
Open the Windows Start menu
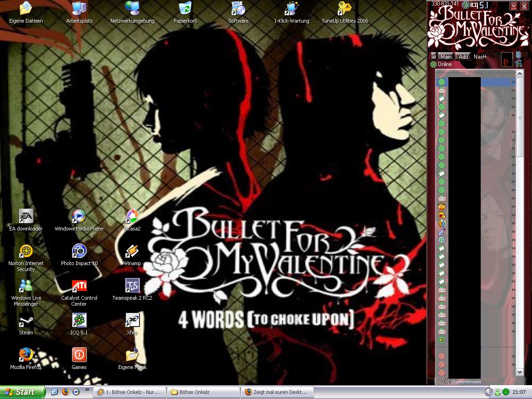tap(22, 392)
